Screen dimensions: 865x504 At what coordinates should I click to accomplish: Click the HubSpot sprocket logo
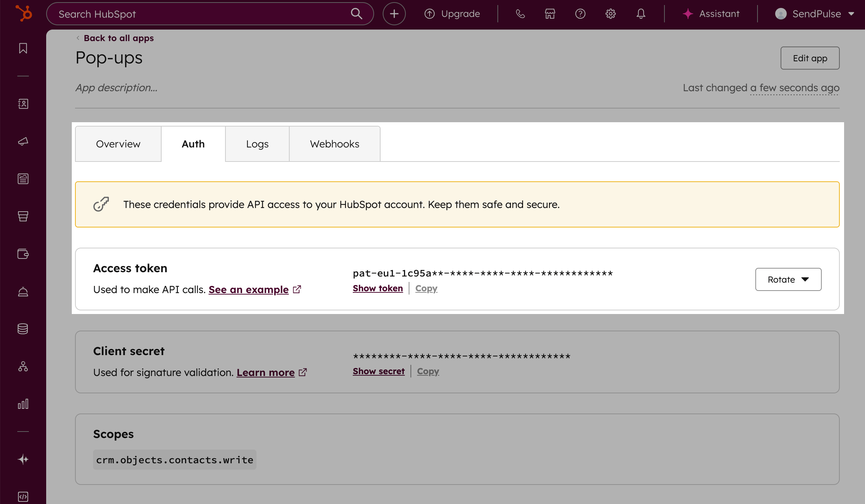click(x=24, y=14)
